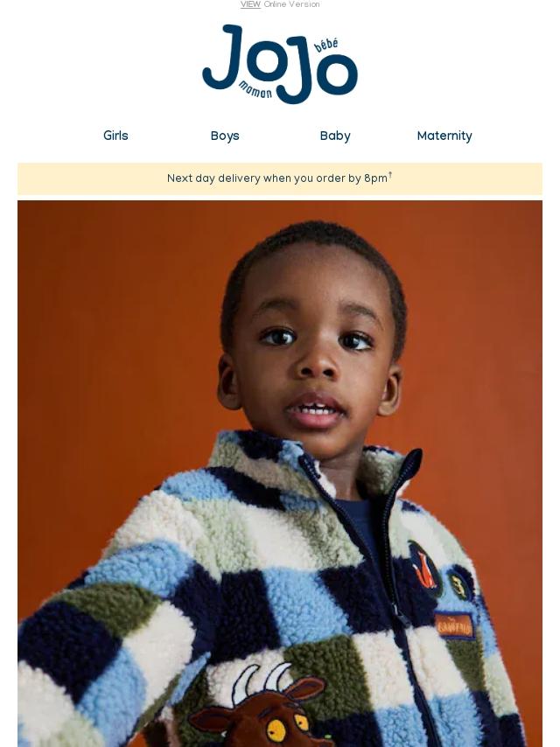Click the Next day delivery banner

click(280, 178)
